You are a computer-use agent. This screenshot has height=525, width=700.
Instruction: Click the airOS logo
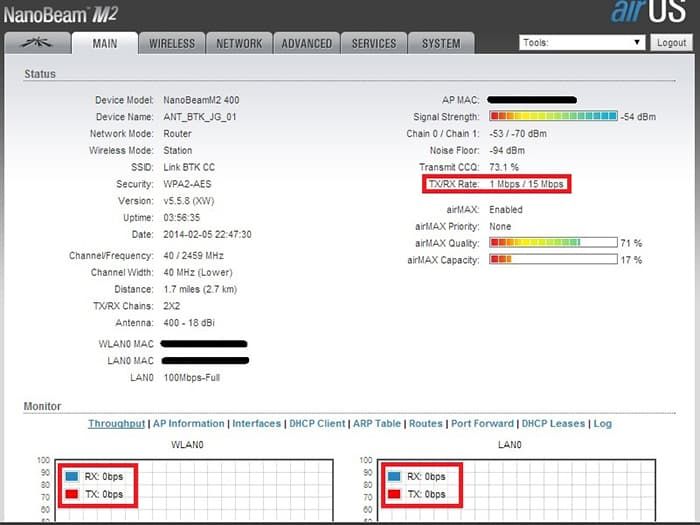click(649, 11)
